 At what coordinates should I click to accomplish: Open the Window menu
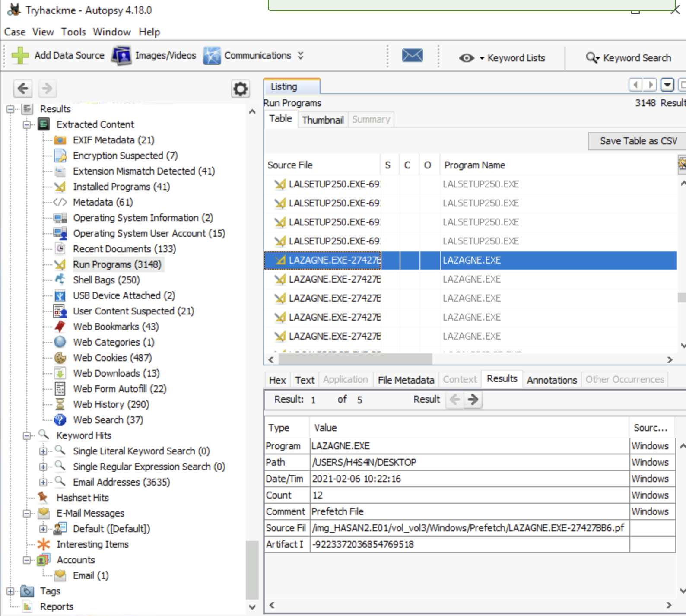coord(112,32)
